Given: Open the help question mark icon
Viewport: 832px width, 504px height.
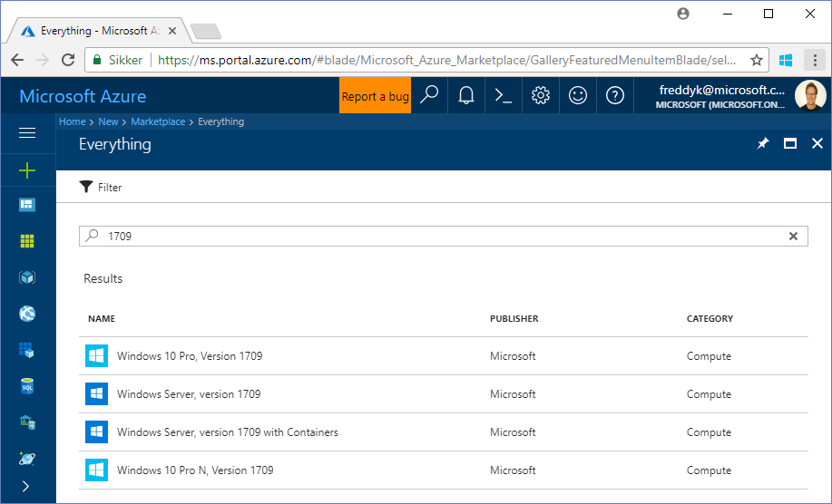Looking at the screenshot, I should (x=615, y=95).
